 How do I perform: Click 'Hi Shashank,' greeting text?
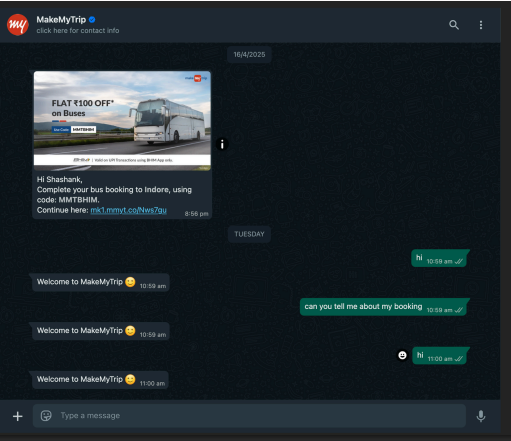coord(60,179)
